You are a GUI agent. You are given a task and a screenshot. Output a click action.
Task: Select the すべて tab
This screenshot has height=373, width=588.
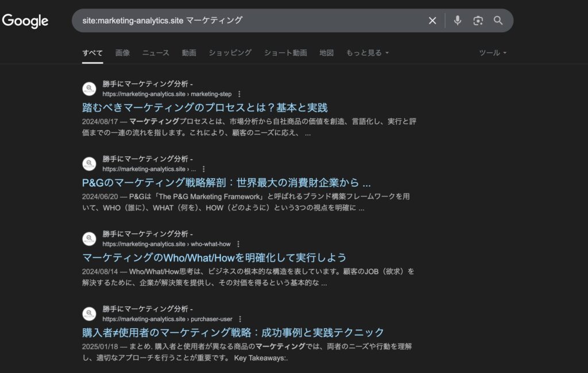[92, 53]
